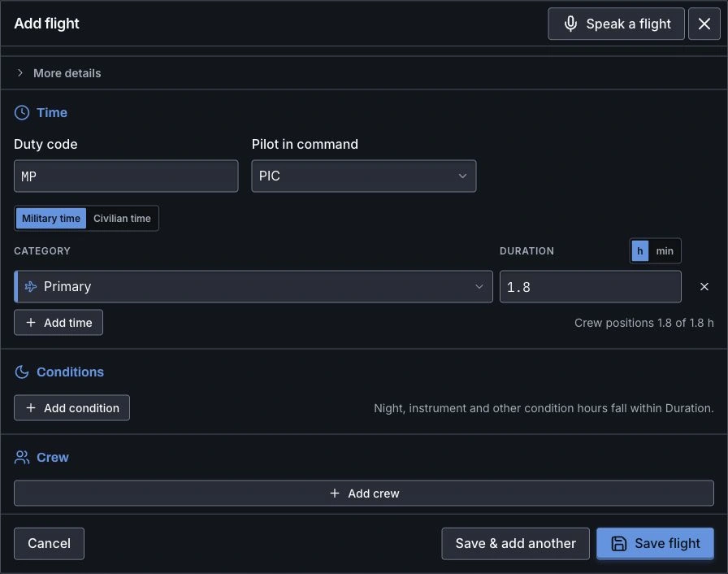Click the plus icon in Add time
The image size is (728, 574).
(31, 322)
